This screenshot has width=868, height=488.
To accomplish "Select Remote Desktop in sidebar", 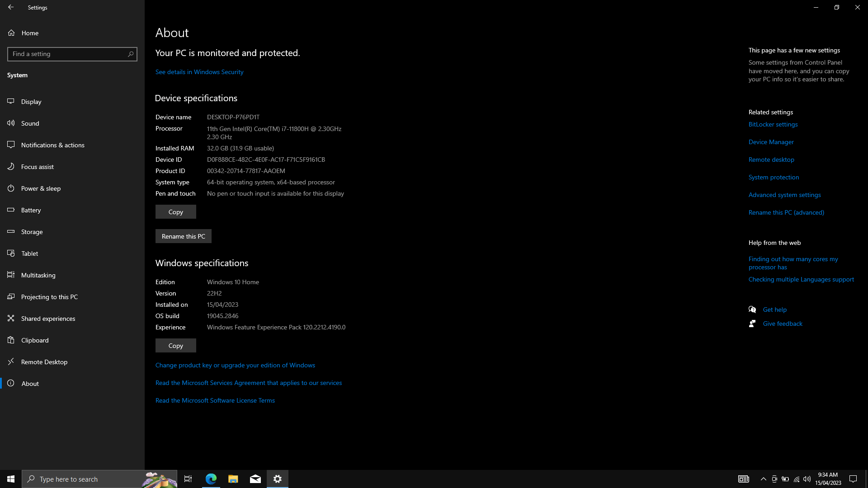I will click(x=72, y=362).
